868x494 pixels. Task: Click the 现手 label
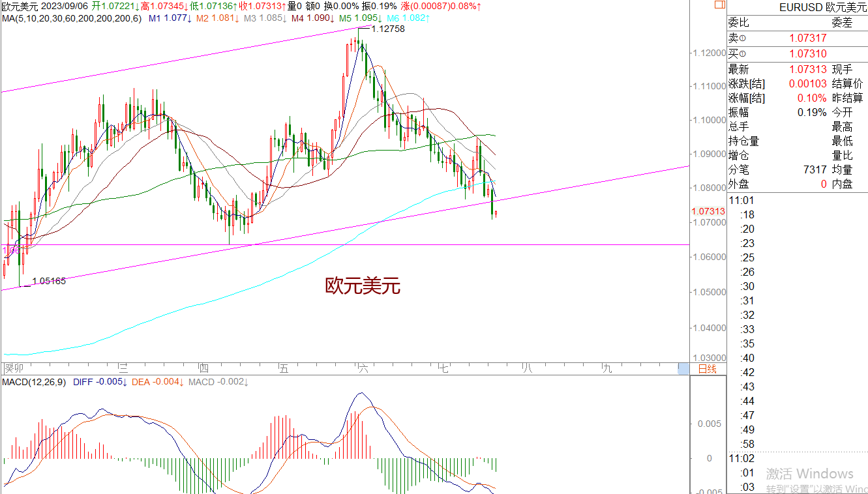(x=843, y=69)
